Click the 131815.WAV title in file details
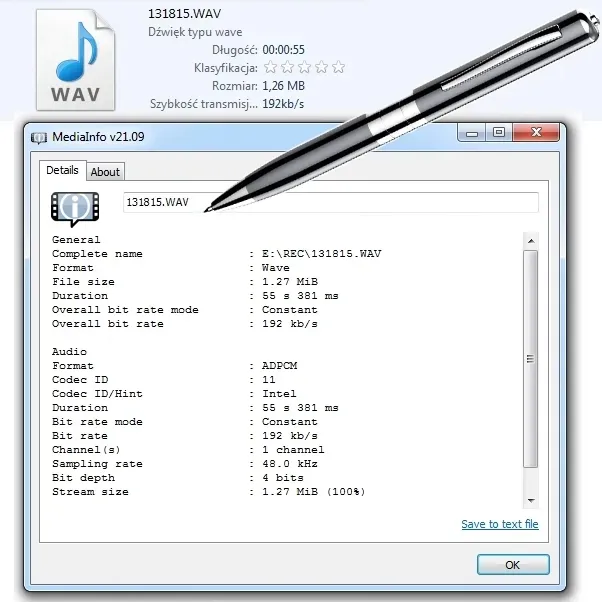This screenshot has height=602, width=602. (185, 14)
